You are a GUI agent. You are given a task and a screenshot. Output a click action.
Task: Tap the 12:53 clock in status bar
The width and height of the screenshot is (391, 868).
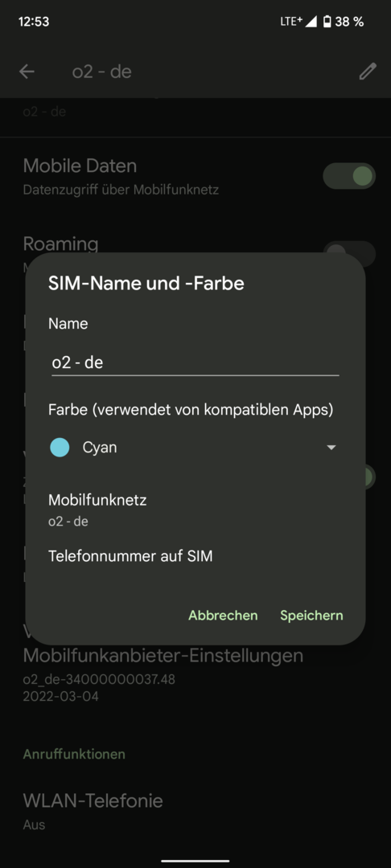(x=33, y=23)
